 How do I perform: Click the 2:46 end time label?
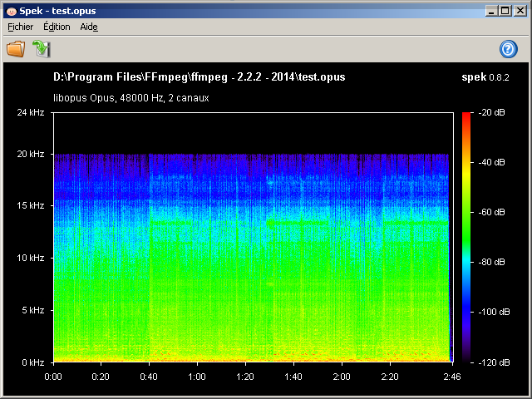pyautogui.click(x=452, y=377)
